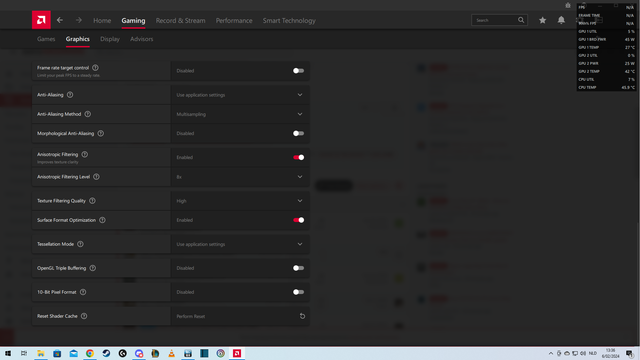Enable 10-Bit Pixel Format toggle
The image size is (640, 360).
(x=298, y=292)
